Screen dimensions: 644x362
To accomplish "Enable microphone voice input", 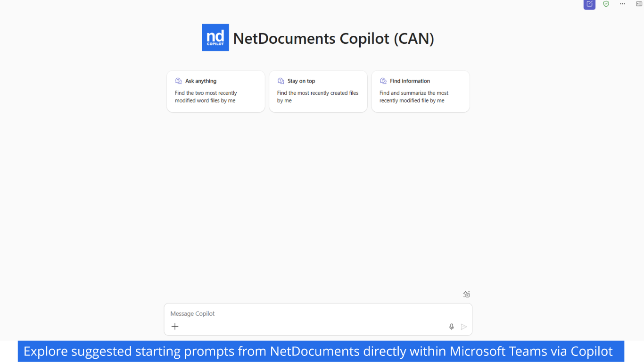I will tap(452, 327).
